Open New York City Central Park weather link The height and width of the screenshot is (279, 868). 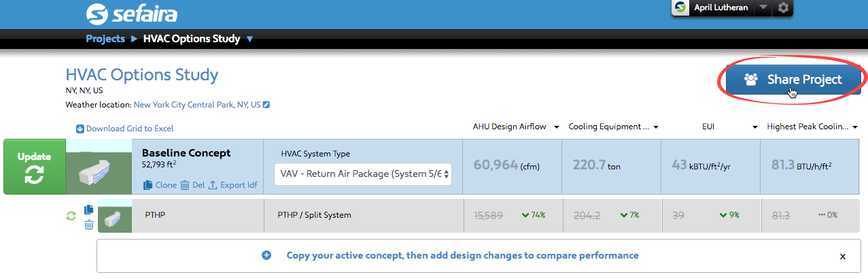tap(197, 105)
